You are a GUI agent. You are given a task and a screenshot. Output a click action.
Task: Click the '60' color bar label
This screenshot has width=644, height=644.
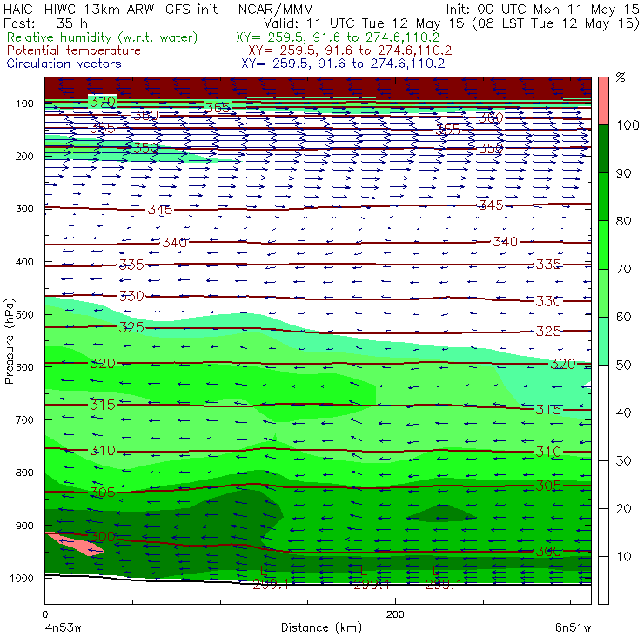[623, 317]
